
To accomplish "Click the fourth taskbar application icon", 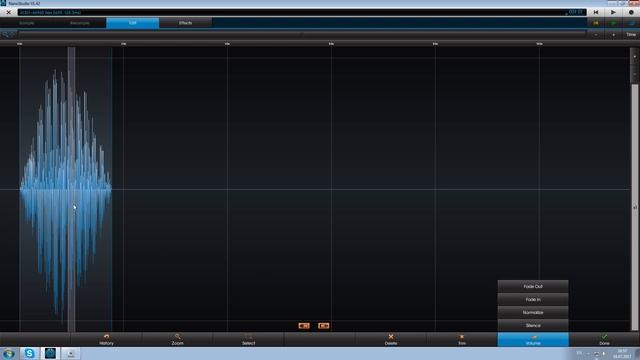I will pos(71,353).
